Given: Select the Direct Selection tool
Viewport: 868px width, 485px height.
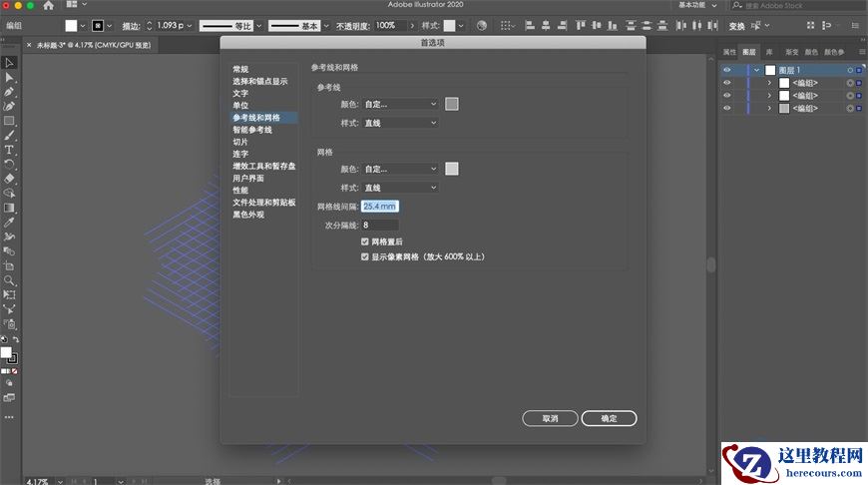Looking at the screenshot, I should pos(9,78).
